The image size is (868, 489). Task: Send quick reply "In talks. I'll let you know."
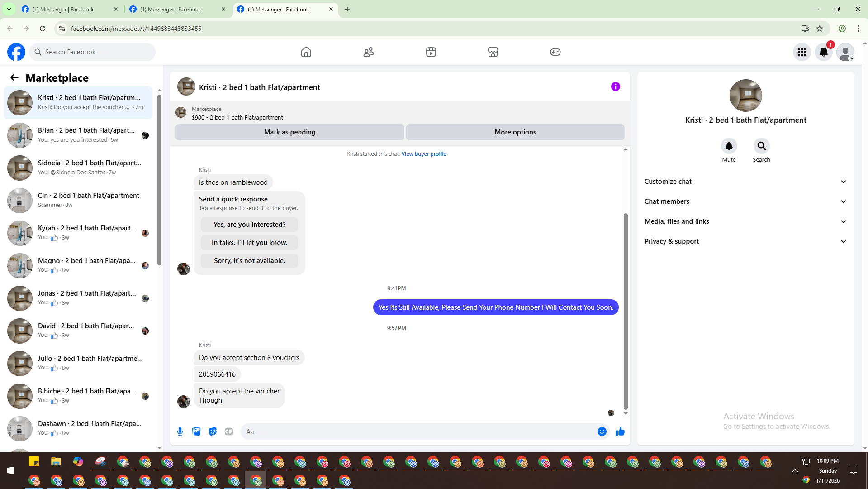[249, 243]
